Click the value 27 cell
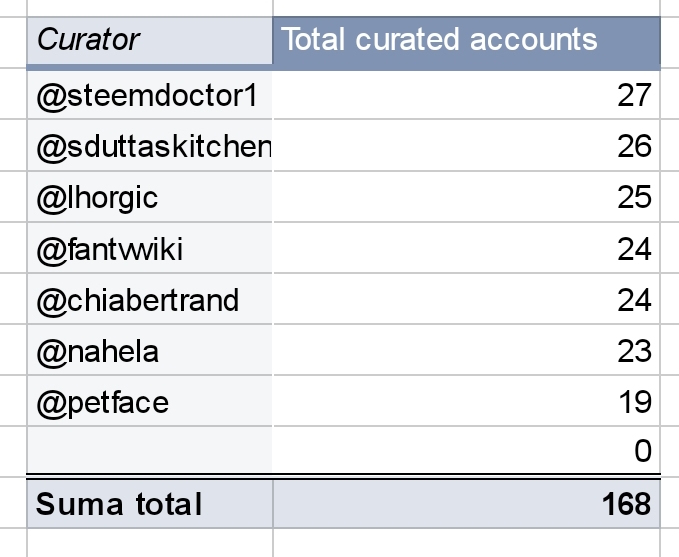679x557 pixels. (x=466, y=96)
